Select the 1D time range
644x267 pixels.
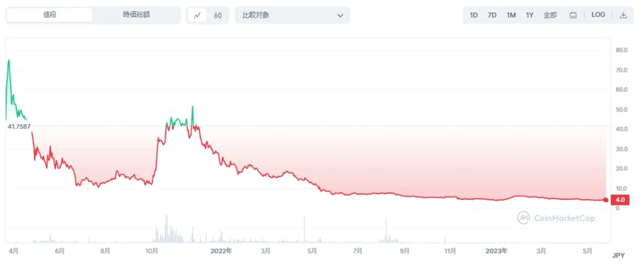click(474, 15)
